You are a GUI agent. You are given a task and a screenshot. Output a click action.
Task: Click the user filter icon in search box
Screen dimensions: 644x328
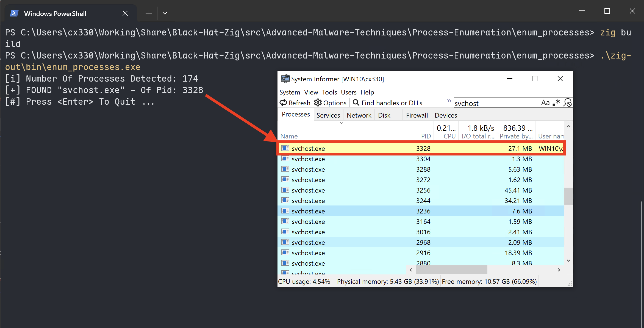(x=567, y=103)
